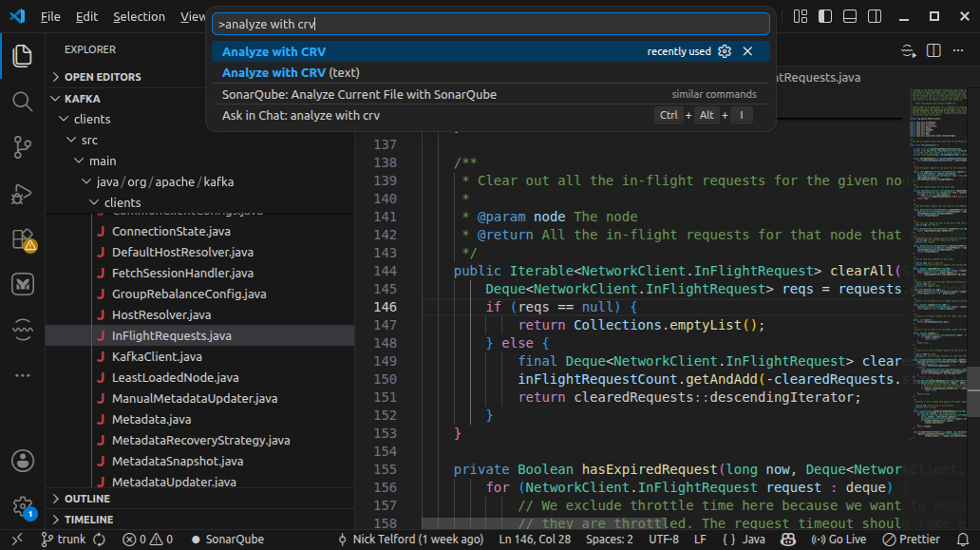Remove Analyze with CRV from recently used
The width and height of the screenshot is (980, 550).
click(747, 51)
